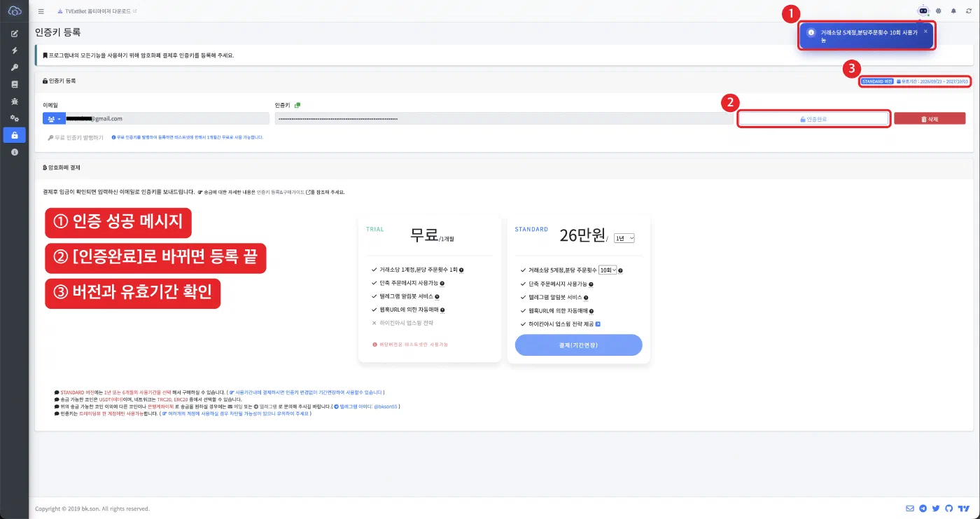Screen dimensions: 980x519
Task: Dismiss the blue notification toast
Action: coord(925,31)
